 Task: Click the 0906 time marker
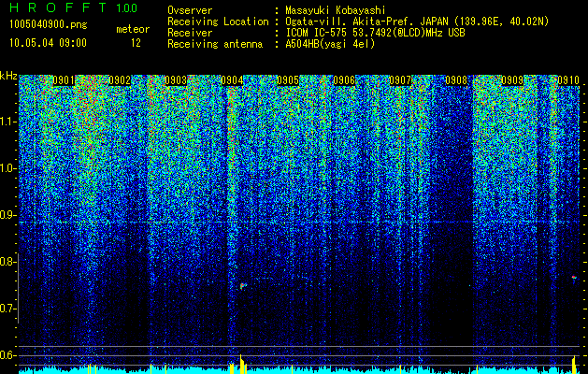tap(344, 80)
